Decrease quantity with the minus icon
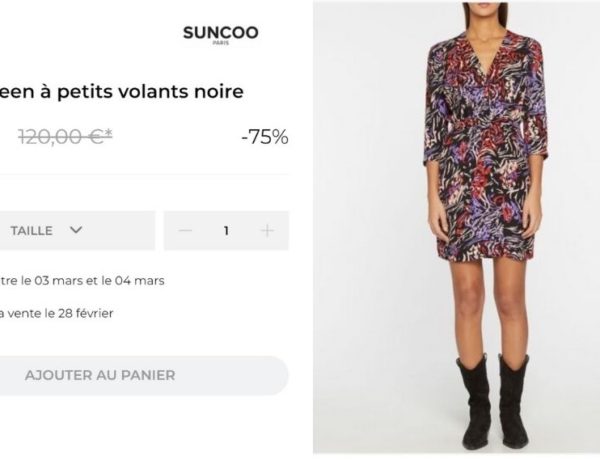 click(x=186, y=230)
